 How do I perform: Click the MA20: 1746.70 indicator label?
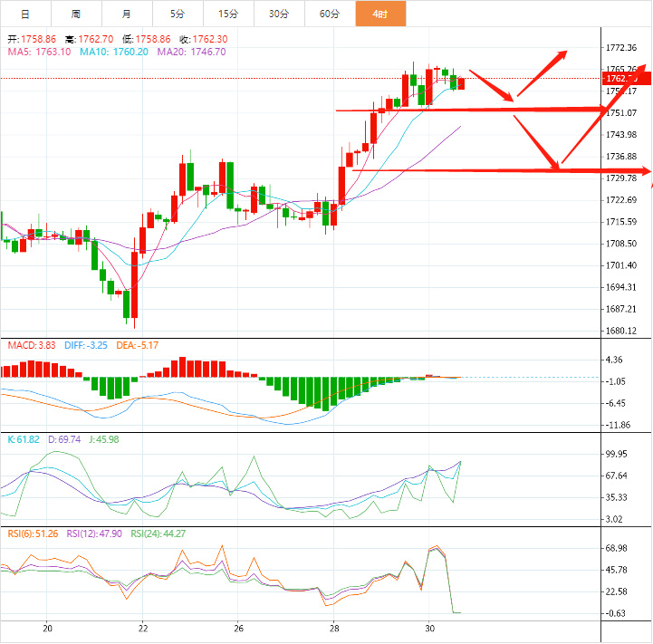(191, 53)
